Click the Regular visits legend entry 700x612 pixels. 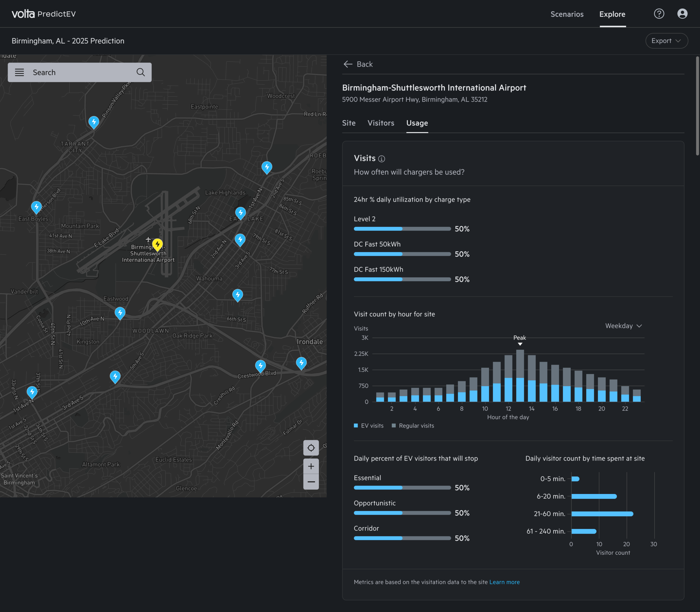(x=413, y=426)
